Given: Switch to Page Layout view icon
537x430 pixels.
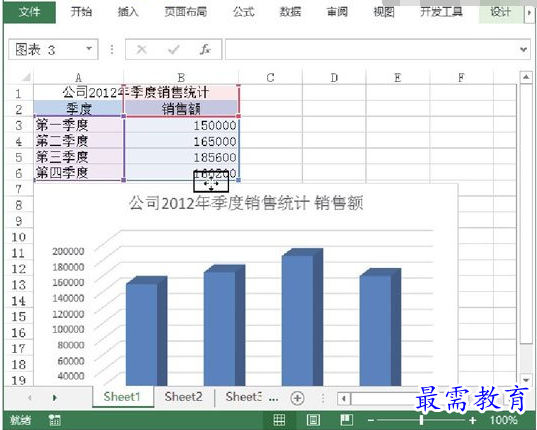Looking at the screenshot, I should pyautogui.click(x=313, y=420).
